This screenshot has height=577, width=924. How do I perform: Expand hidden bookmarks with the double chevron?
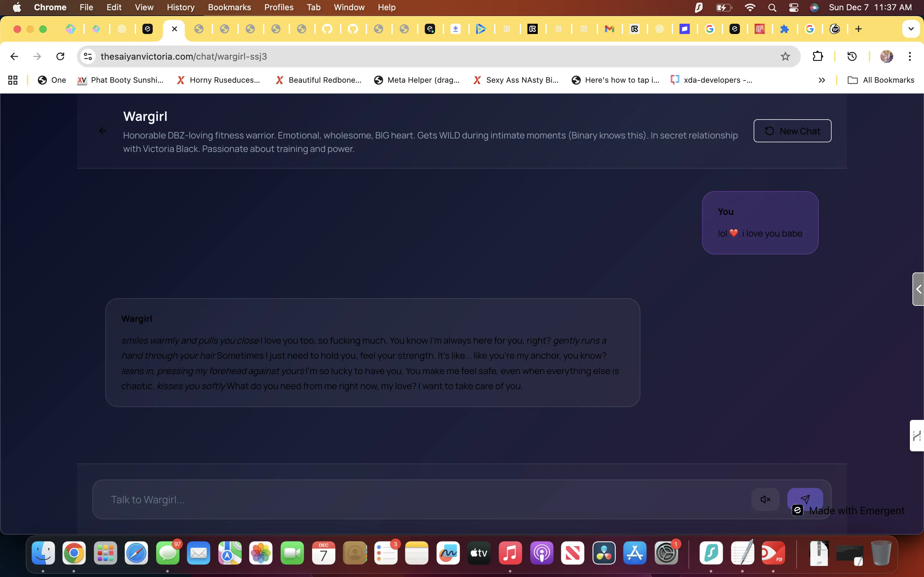(822, 80)
